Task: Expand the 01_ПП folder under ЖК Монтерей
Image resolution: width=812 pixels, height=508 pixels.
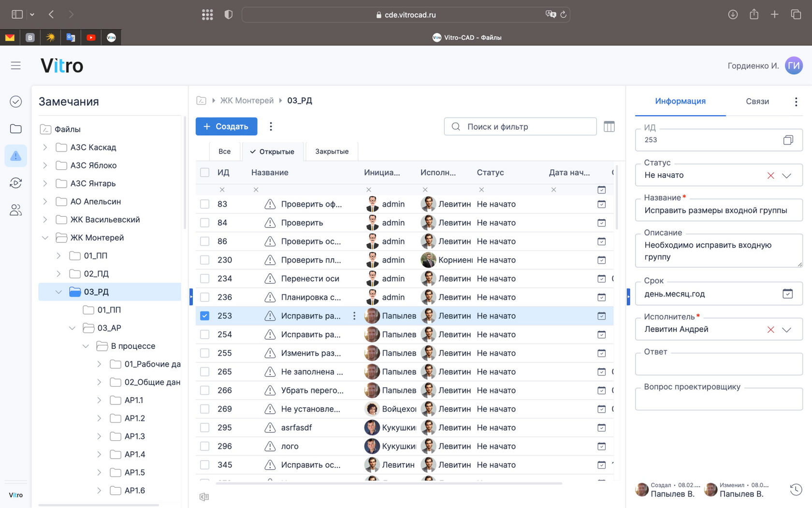Action: 58,255
